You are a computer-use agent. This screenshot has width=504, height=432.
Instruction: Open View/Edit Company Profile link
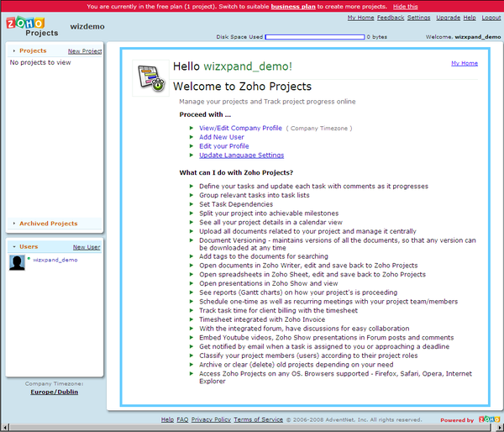[x=240, y=128]
